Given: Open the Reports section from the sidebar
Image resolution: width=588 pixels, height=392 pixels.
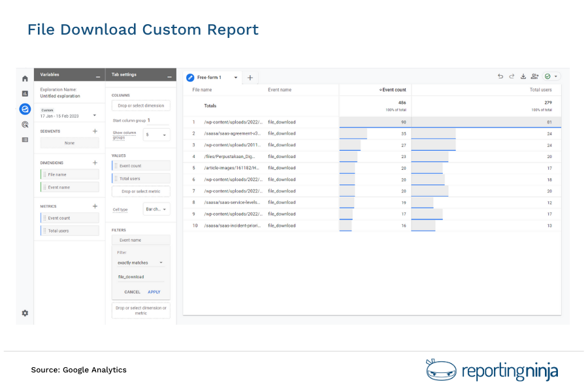Looking at the screenshot, I should pos(24,93).
